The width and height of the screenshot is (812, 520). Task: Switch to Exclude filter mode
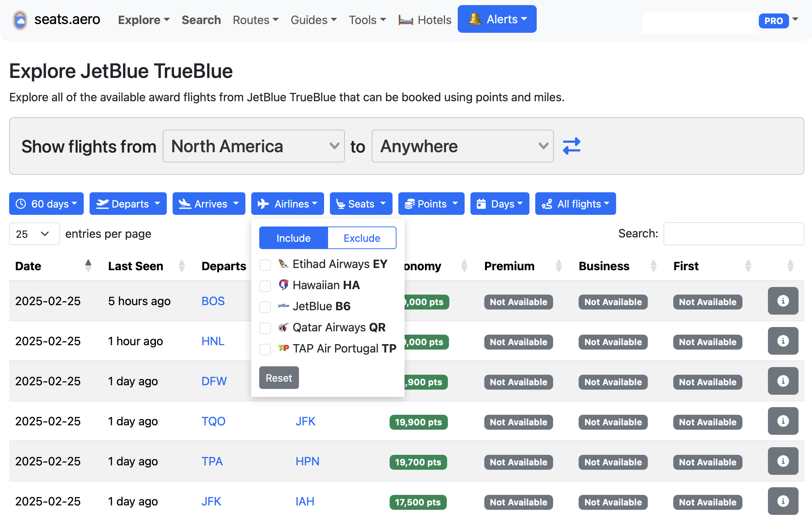point(362,238)
